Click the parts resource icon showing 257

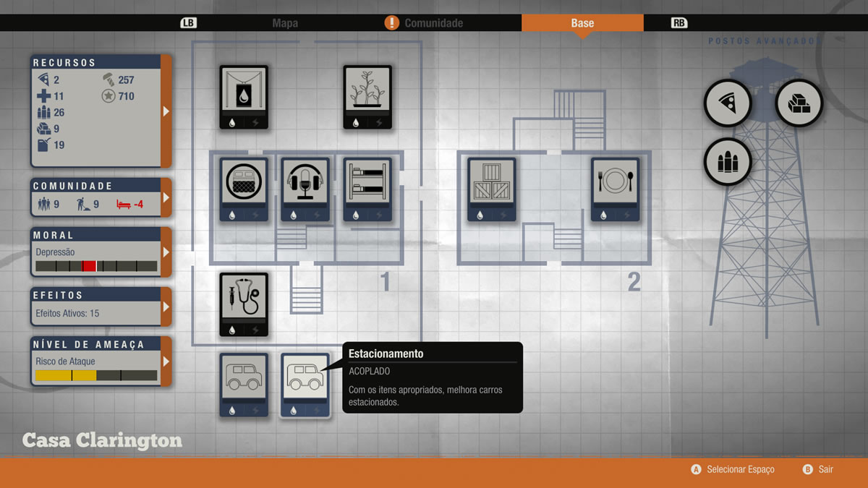coord(108,80)
